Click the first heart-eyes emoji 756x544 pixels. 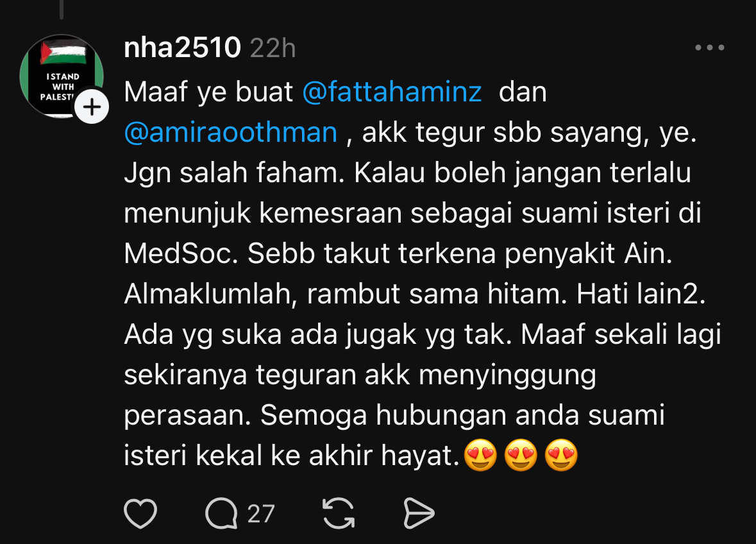click(481, 455)
